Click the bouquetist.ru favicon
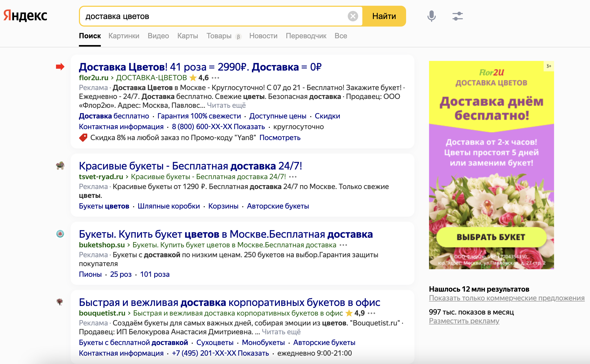This screenshot has height=364, width=590. [60, 302]
